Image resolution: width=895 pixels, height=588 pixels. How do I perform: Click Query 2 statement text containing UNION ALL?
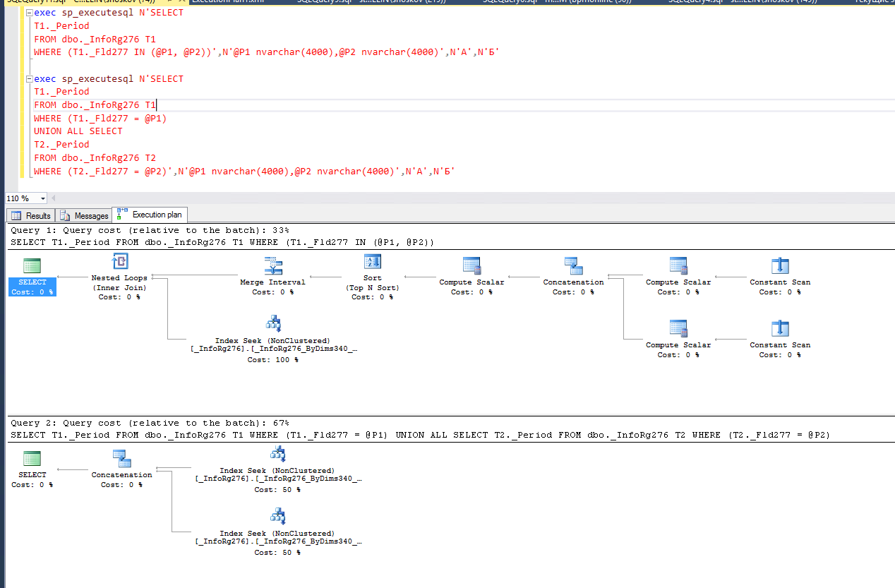[x=420, y=435]
